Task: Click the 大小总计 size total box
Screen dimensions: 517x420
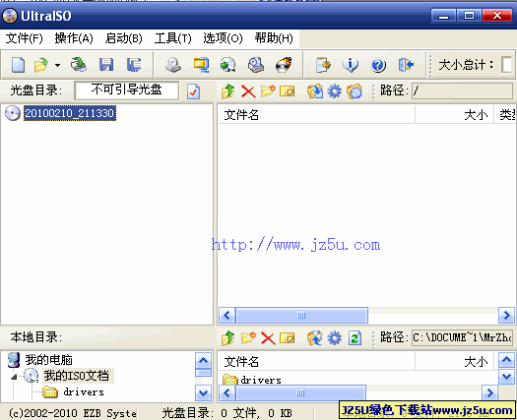Action: (507, 65)
